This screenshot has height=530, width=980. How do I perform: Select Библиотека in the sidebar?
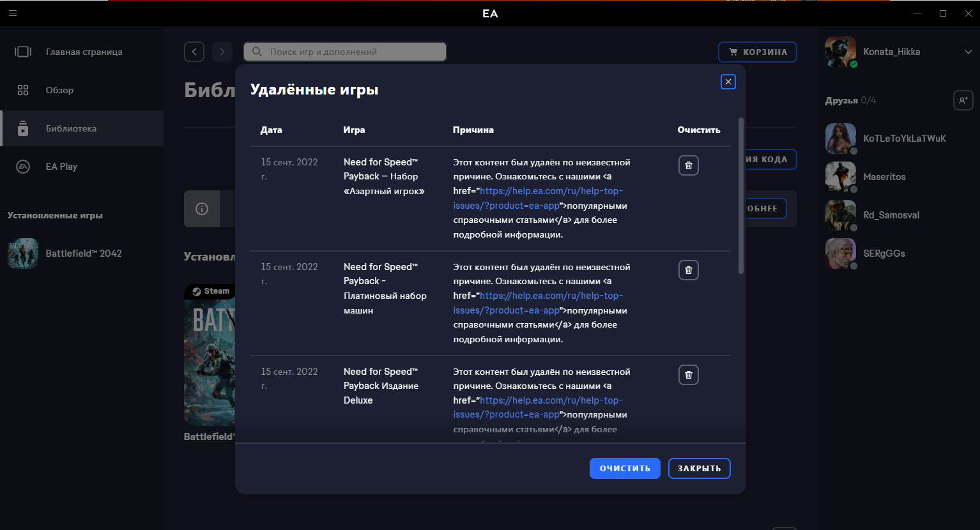point(82,128)
